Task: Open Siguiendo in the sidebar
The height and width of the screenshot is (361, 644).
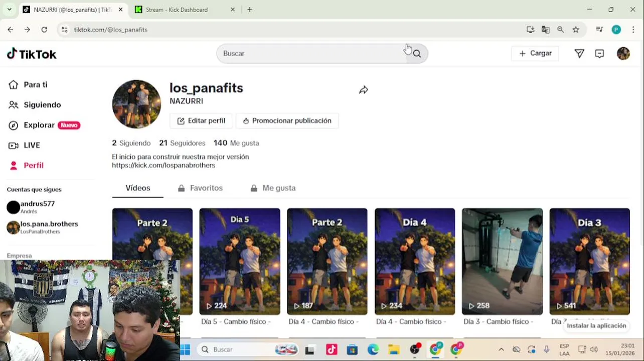Action: click(35, 105)
